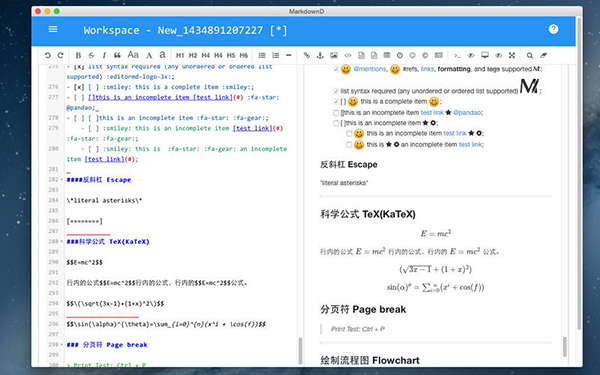600x375 pixels.
Task: Click the '反斜杠 Escape' heading in the preview
Action: click(349, 165)
